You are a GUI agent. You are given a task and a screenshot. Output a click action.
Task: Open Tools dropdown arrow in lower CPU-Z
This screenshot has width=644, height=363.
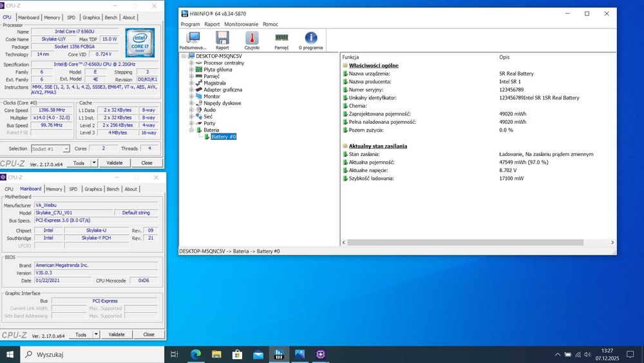(96, 334)
